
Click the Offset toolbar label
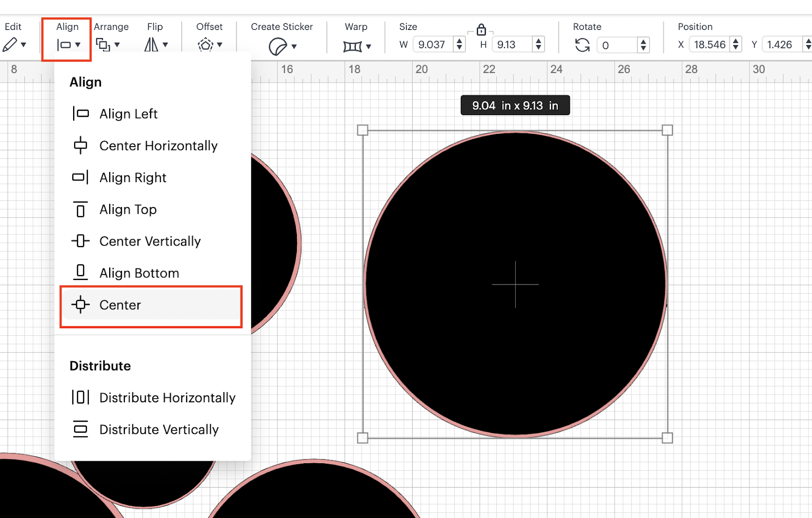coord(210,27)
